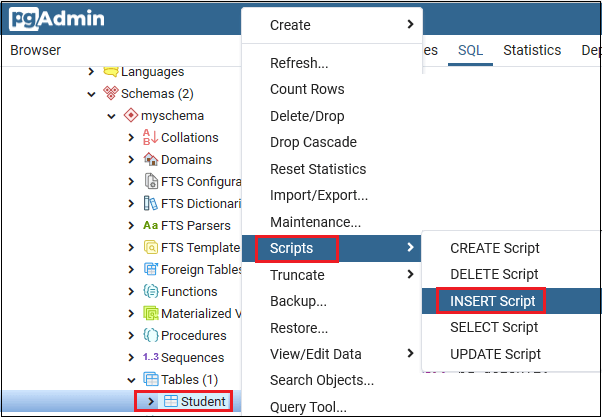This screenshot has height=417, width=602.
Task: Select the SQL tab
Action: tap(470, 50)
